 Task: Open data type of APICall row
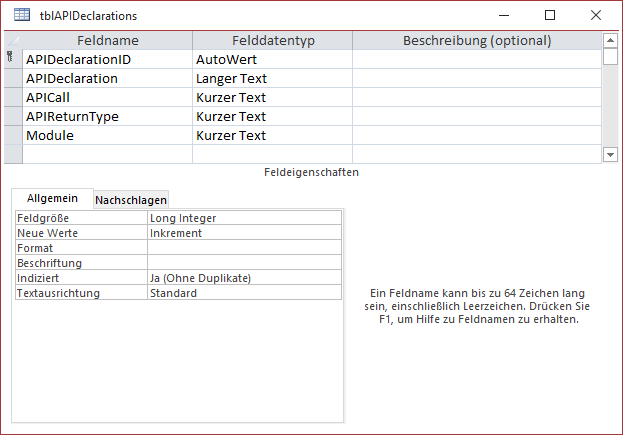273,97
